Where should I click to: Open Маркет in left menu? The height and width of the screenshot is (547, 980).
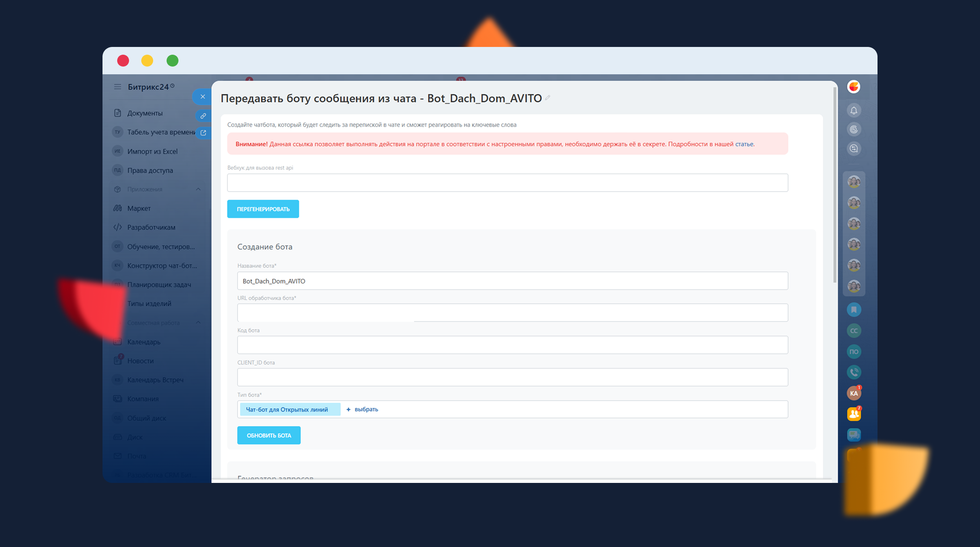pyautogui.click(x=139, y=208)
